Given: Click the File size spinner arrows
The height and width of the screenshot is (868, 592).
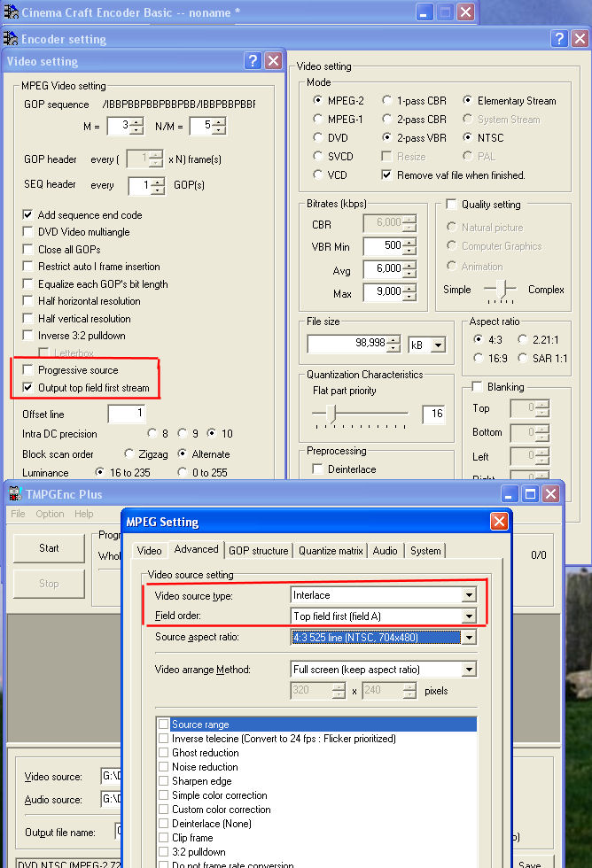Looking at the screenshot, I should pos(393,344).
